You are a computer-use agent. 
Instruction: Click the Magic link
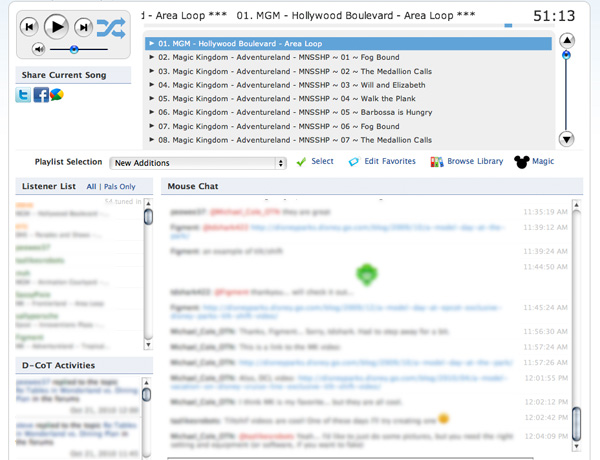(543, 161)
